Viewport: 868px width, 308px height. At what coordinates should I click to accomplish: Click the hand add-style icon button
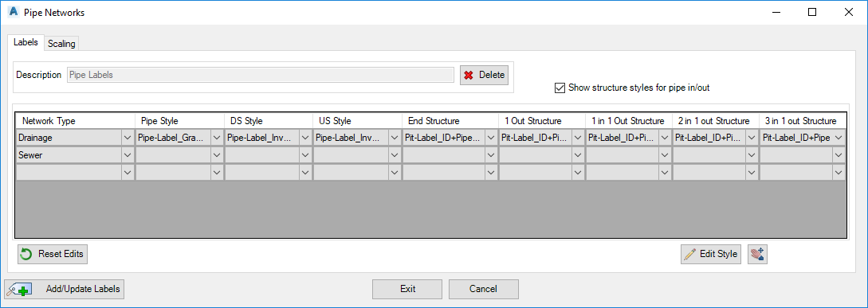click(x=756, y=255)
